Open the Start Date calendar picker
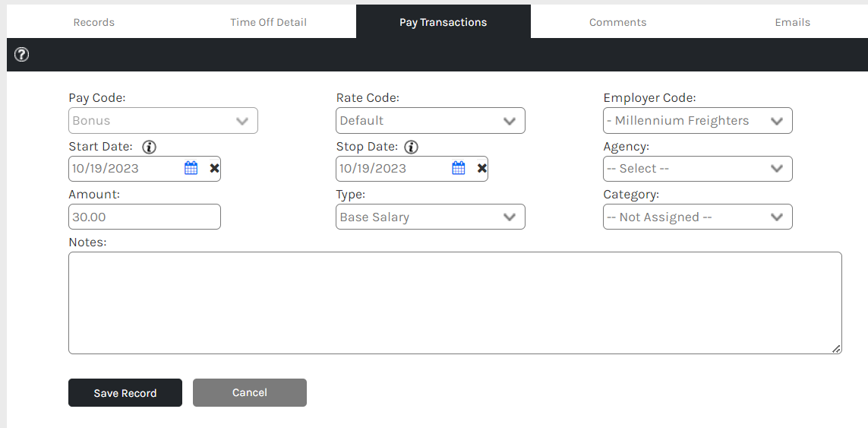 [x=191, y=169]
